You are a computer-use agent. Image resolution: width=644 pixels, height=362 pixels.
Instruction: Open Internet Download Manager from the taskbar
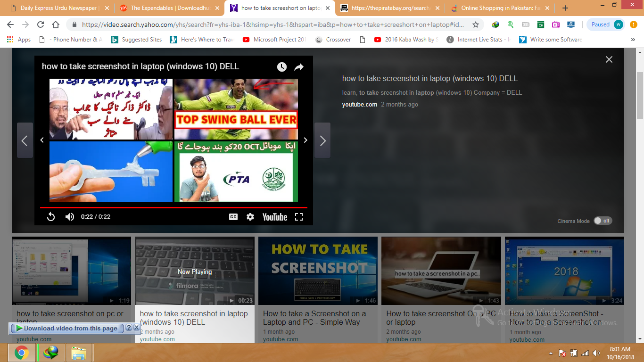(x=50, y=353)
